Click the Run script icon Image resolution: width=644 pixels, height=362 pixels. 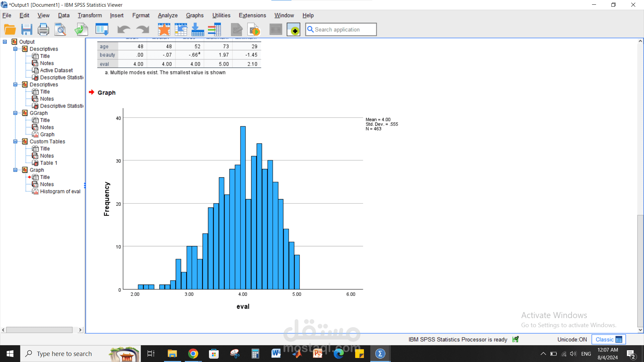[254, 29]
